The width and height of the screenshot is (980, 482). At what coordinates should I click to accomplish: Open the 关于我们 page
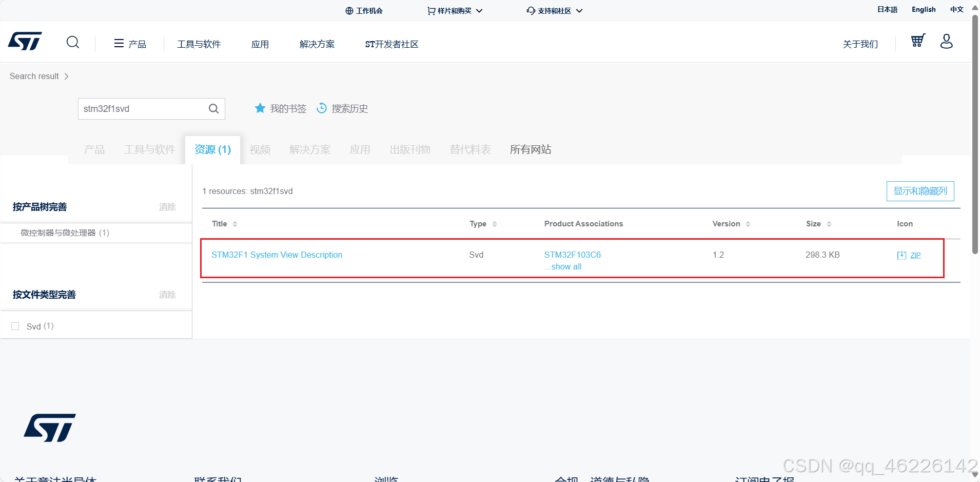point(860,44)
